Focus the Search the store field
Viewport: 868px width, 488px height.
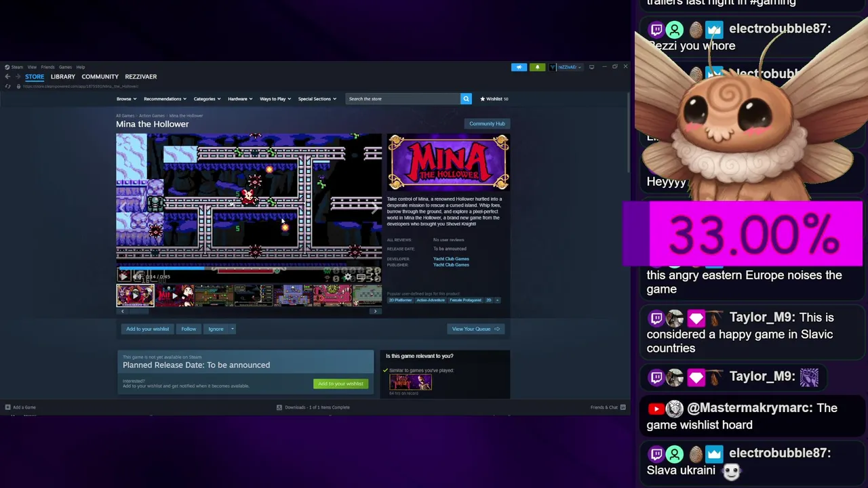click(x=403, y=99)
